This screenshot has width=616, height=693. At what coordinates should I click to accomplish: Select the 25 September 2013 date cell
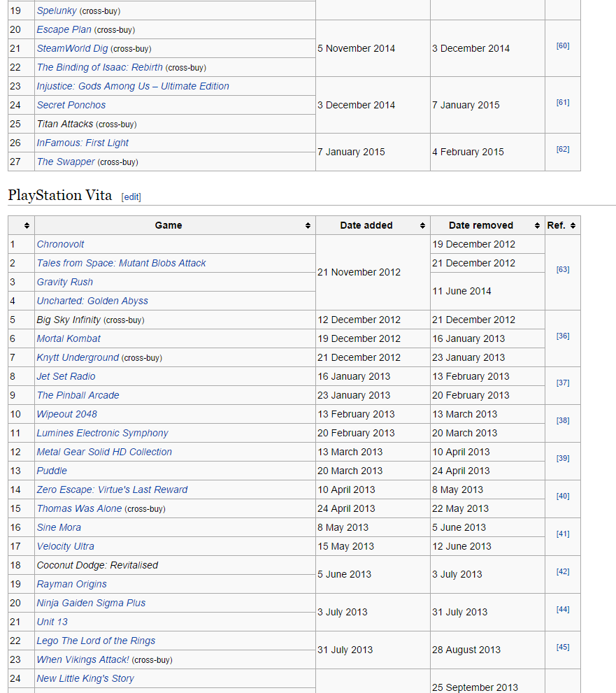(487, 681)
